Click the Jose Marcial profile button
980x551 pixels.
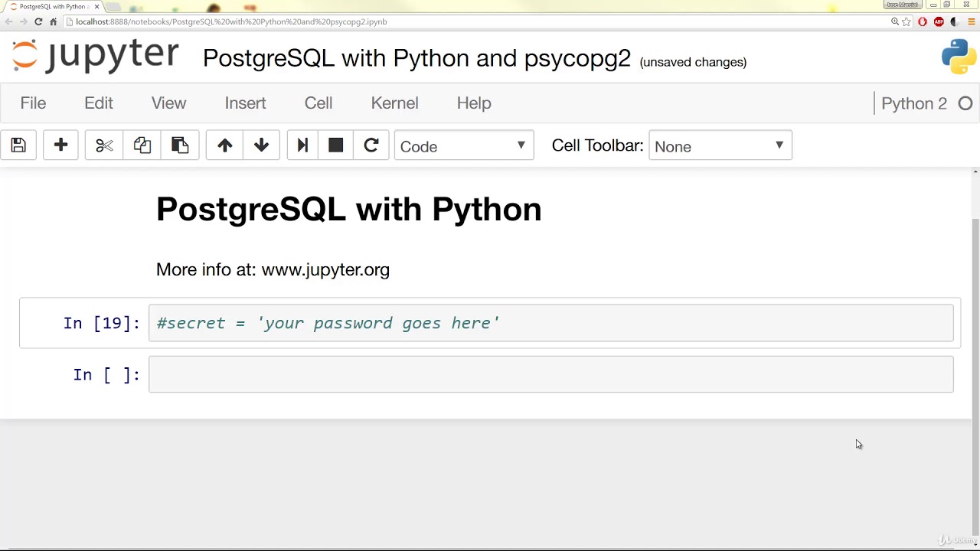click(x=902, y=5)
